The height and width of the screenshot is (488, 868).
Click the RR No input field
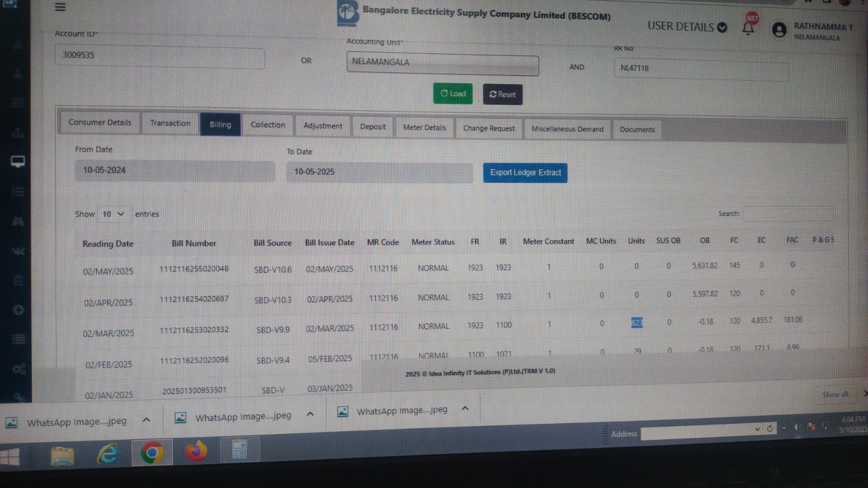click(701, 69)
